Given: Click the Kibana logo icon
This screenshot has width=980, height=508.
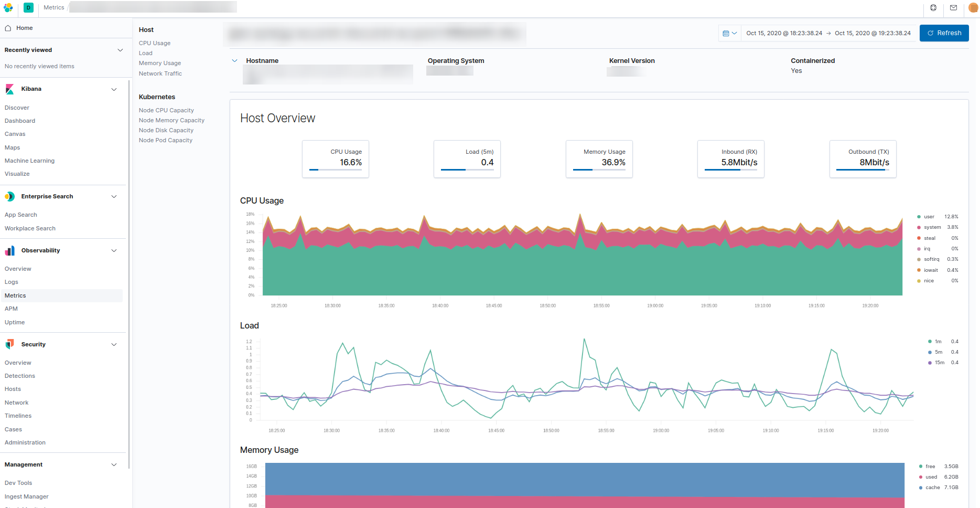Looking at the screenshot, I should (x=10, y=89).
